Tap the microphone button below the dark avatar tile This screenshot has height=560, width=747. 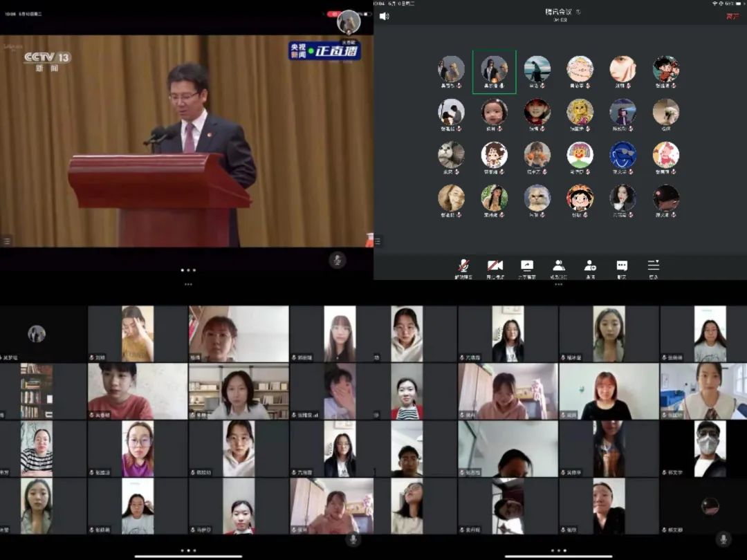point(723,539)
